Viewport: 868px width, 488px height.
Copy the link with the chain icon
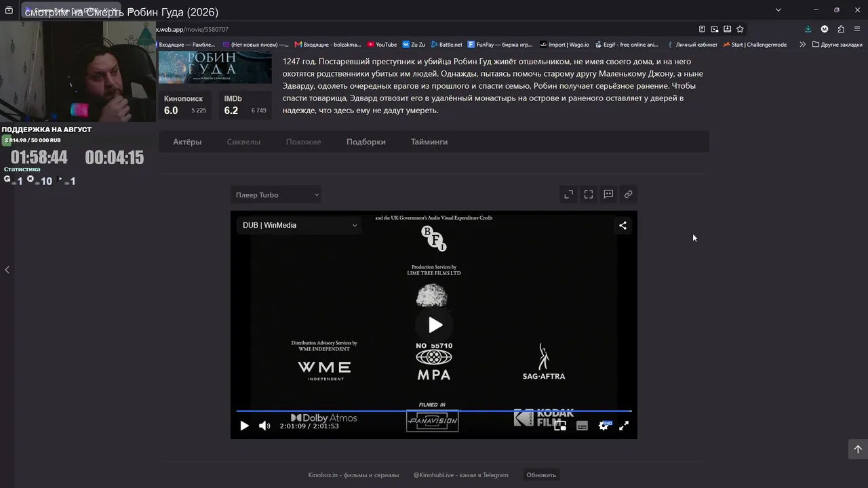coord(629,195)
